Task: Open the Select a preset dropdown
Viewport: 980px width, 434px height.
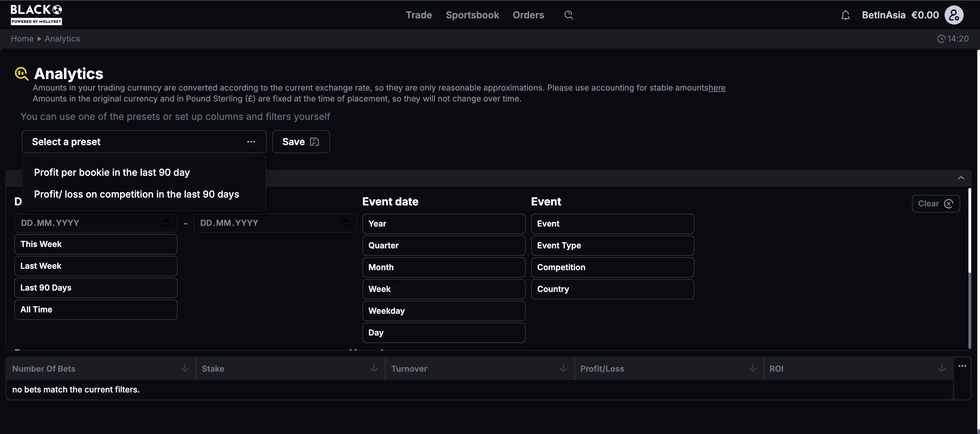Action: [x=144, y=142]
